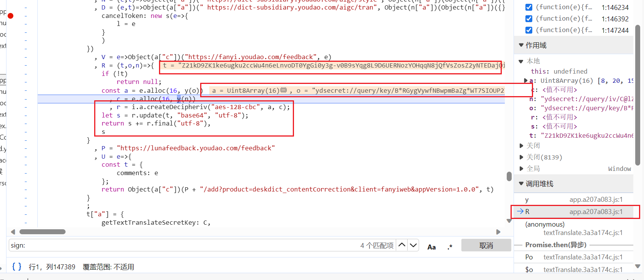
Task: Click the code editor horizontal scrollbar thumb
Action: 42,232
